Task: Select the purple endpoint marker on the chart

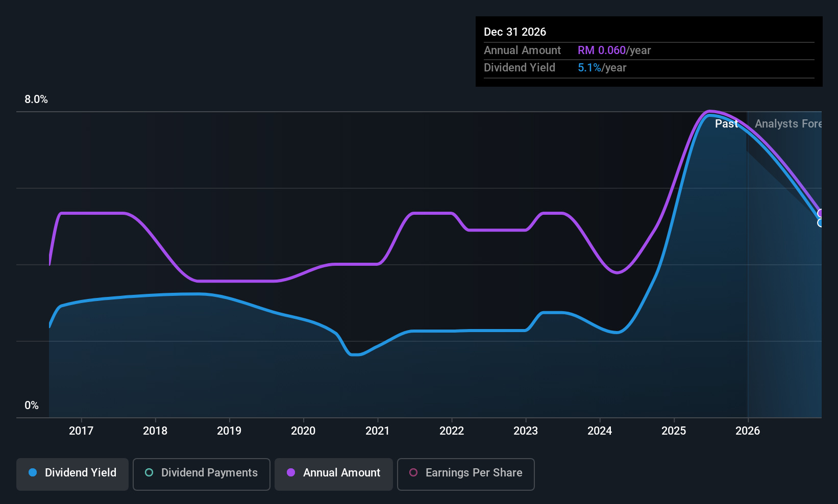Action: pos(820,213)
